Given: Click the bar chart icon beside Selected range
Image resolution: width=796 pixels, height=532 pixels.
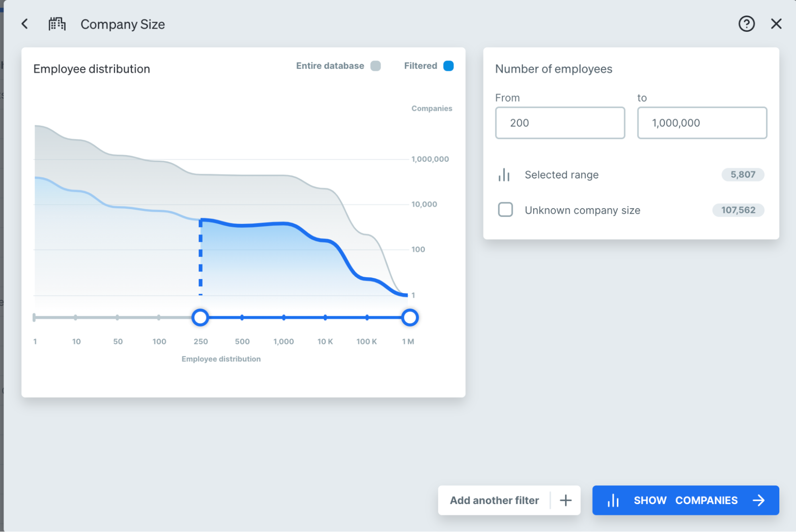Looking at the screenshot, I should click(504, 175).
